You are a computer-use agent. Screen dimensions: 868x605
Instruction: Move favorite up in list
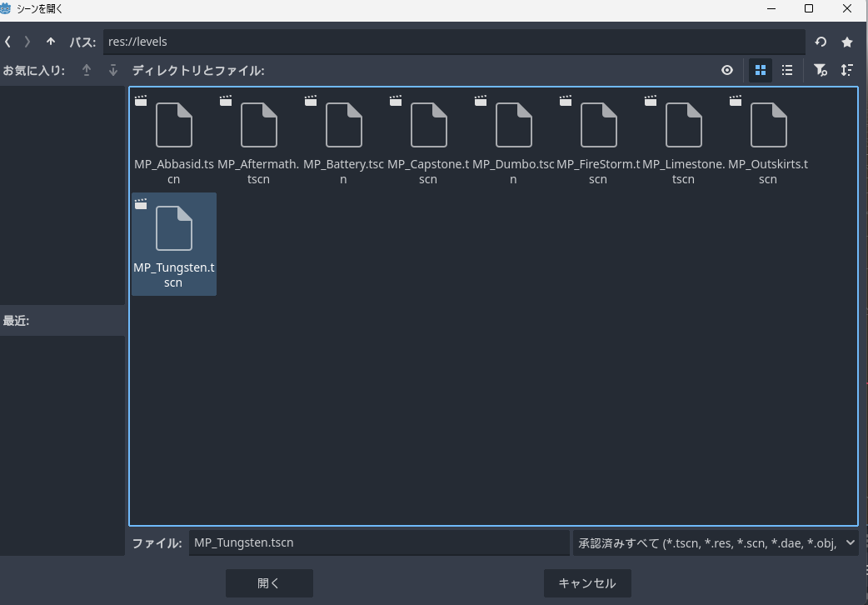point(87,71)
